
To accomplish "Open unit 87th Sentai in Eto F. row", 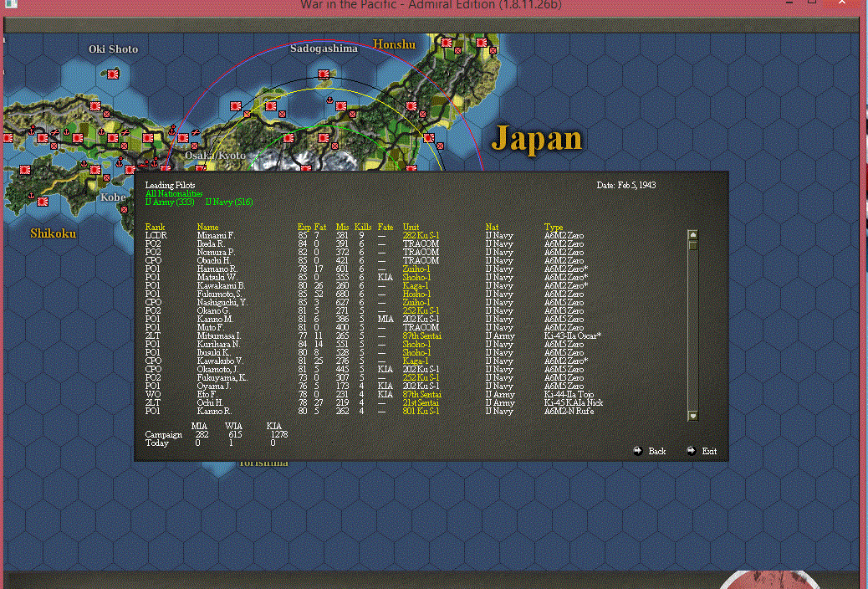I will coord(421,395).
